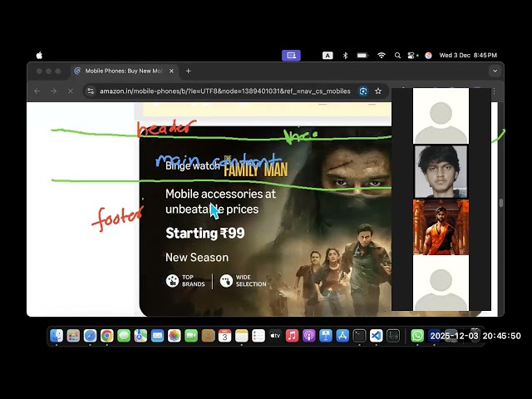Screen dimensions: 532x399
Task: Open Bluetooth menu bar icon
Action: point(345,56)
